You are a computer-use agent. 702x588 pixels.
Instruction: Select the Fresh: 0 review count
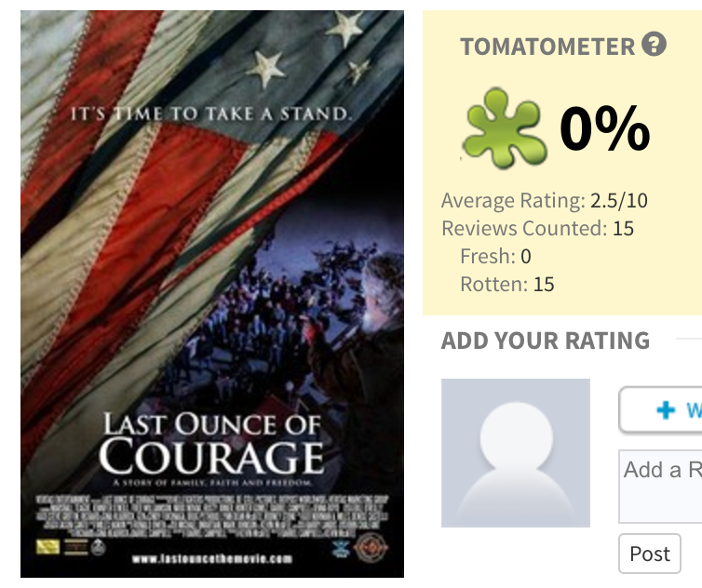point(495,256)
